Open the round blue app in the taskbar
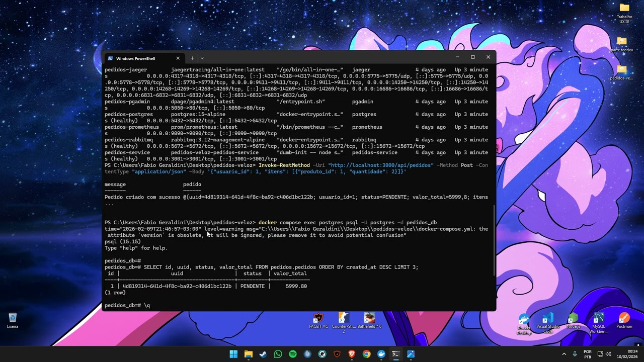Viewport: 644px width, 362px height. 307,354
